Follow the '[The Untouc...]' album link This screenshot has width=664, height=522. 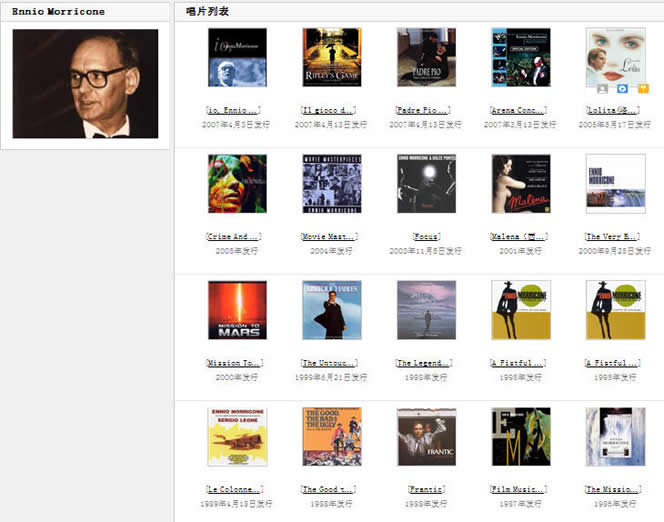(x=329, y=363)
